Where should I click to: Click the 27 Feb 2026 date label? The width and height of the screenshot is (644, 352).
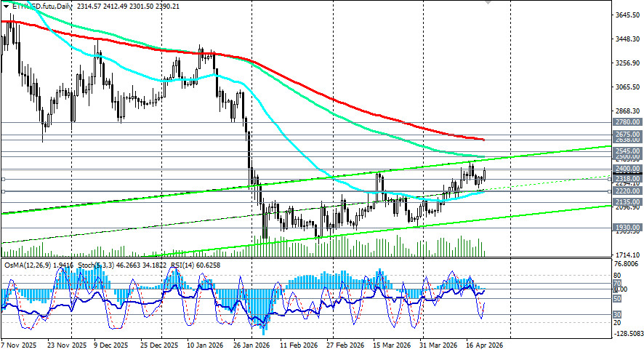(x=345, y=345)
